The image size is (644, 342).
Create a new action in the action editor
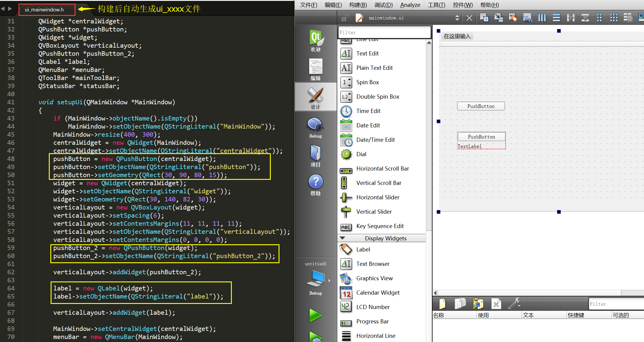click(x=442, y=303)
